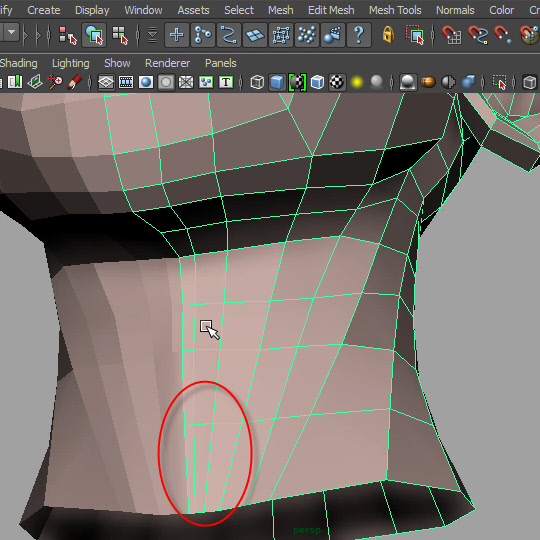Activate select by object type mode
Image resolution: width=540 pixels, height=540 pixels.
pos(94,35)
